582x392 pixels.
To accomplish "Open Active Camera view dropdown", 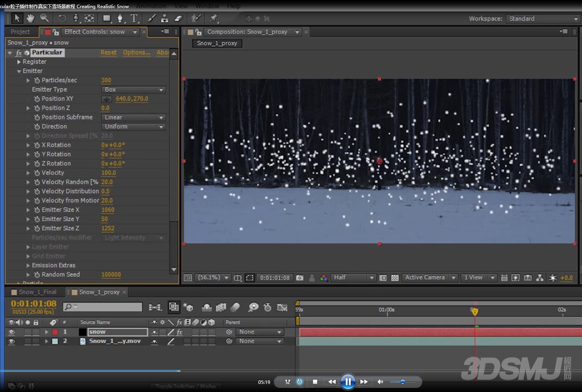I will [430, 278].
